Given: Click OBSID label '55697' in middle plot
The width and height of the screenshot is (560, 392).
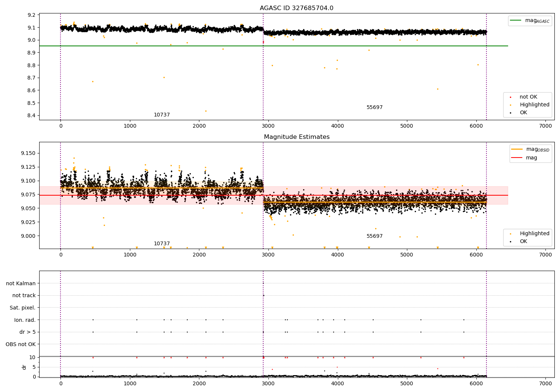Looking at the screenshot, I should pyautogui.click(x=374, y=236).
